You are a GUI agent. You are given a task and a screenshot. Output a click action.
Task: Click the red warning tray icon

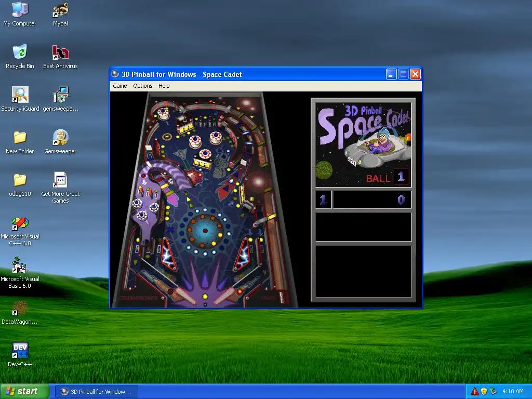[x=475, y=391]
